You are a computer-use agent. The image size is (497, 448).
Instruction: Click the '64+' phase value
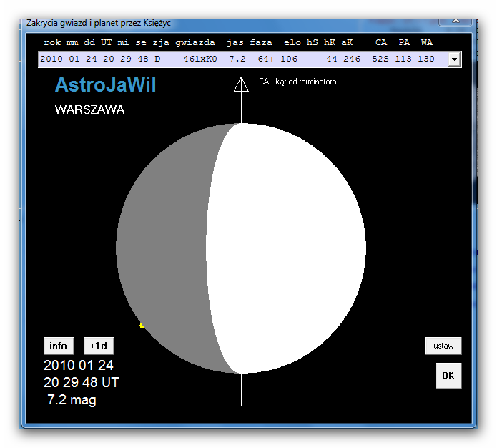(266, 59)
